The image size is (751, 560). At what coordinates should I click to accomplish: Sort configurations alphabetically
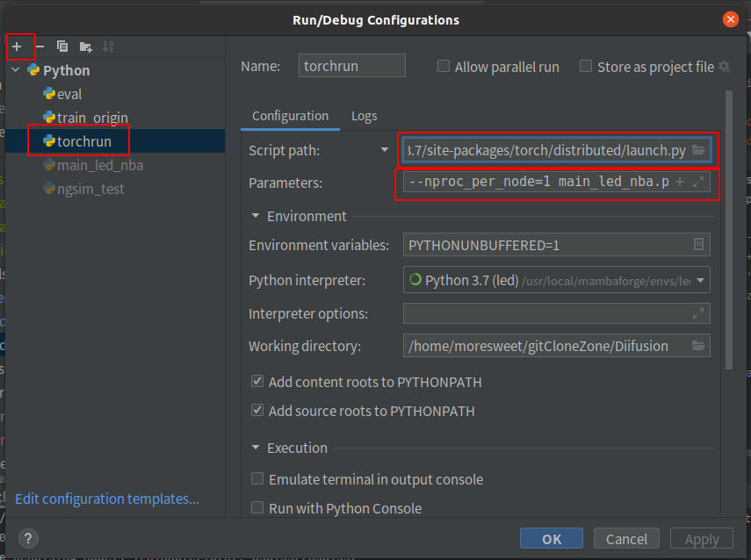[x=108, y=47]
